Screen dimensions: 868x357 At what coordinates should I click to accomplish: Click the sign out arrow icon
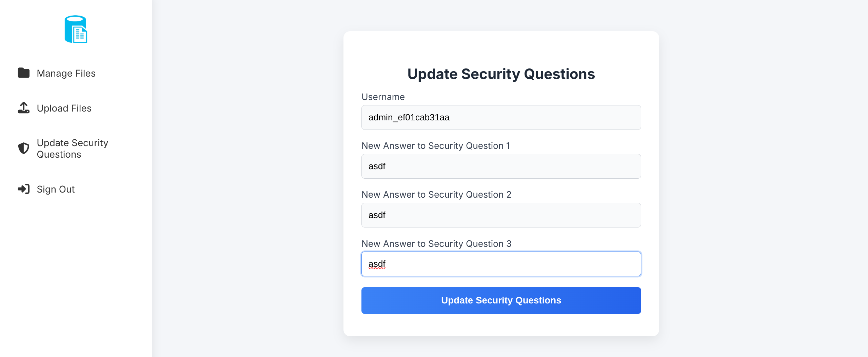click(x=24, y=189)
